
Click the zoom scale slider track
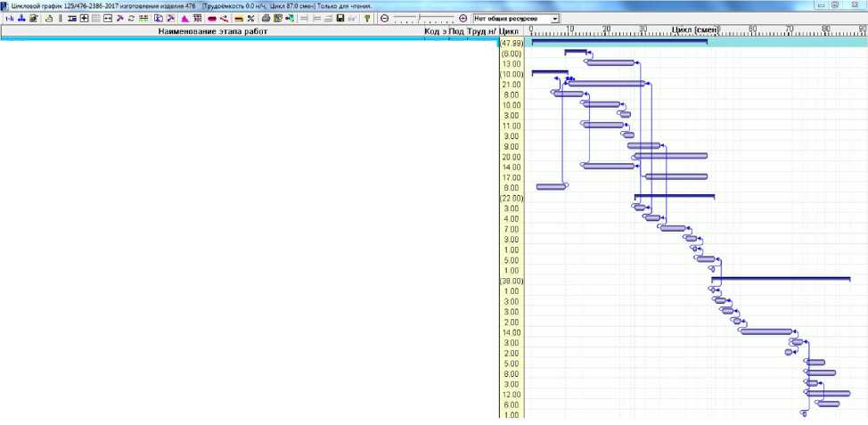pyautogui.click(x=422, y=18)
